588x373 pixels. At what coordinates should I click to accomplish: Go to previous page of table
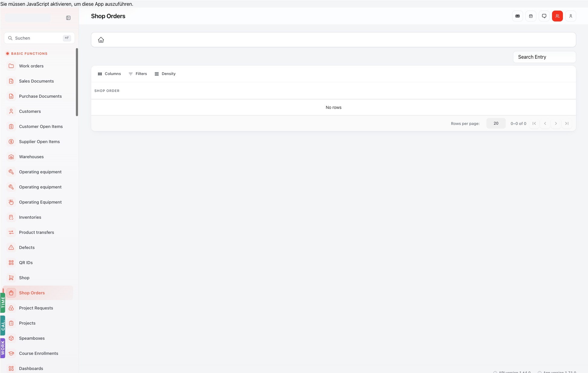(545, 123)
